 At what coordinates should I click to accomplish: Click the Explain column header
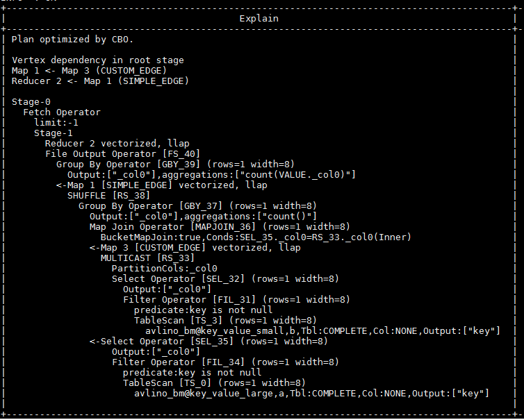[259, 19]
